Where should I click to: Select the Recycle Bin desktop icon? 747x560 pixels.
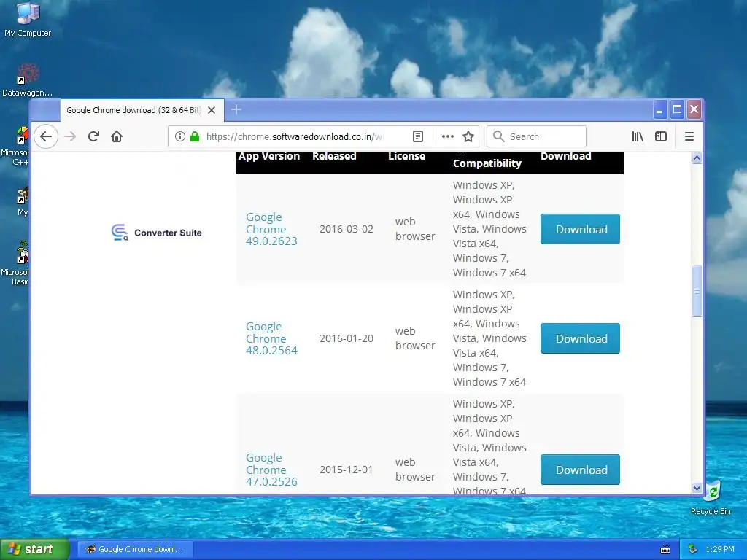(x=711, y=497)
